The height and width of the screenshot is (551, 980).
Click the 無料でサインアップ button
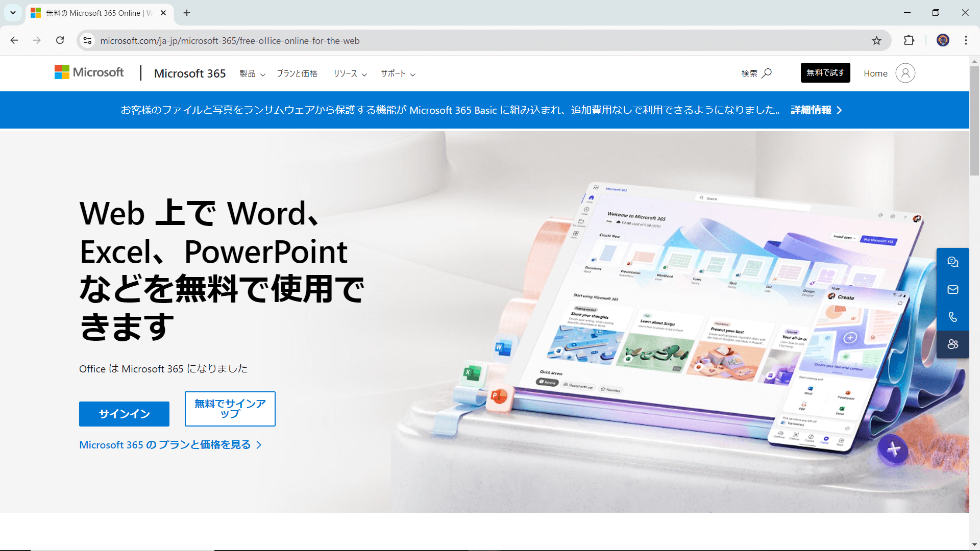coord(230,409)
